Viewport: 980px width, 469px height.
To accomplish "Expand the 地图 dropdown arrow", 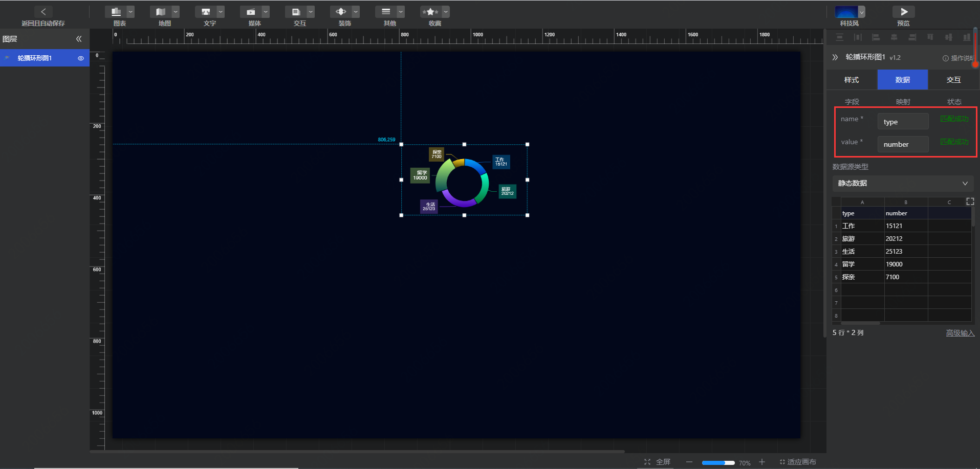I will (x=176, y=11).
